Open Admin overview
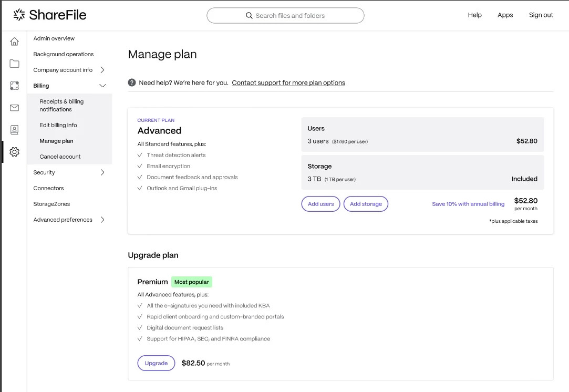Image resolution: width=569 pixels, height=392 pixels. (x=54, y=38)
